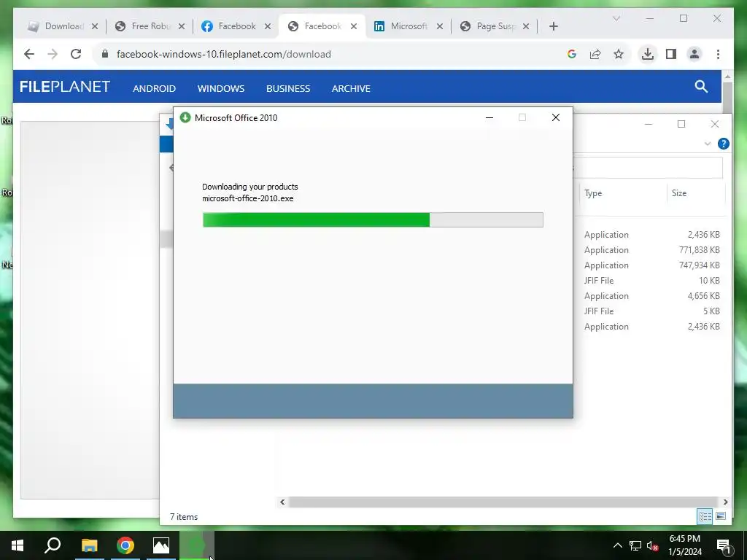Click the browser forward arrow
Viewport: 747px width, 560px height.
pos(53,54)
